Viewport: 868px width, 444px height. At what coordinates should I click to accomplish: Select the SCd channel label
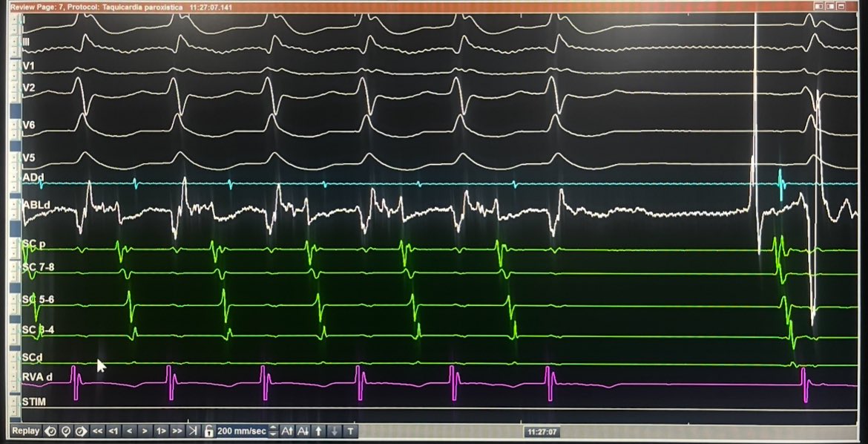[32, 358]
